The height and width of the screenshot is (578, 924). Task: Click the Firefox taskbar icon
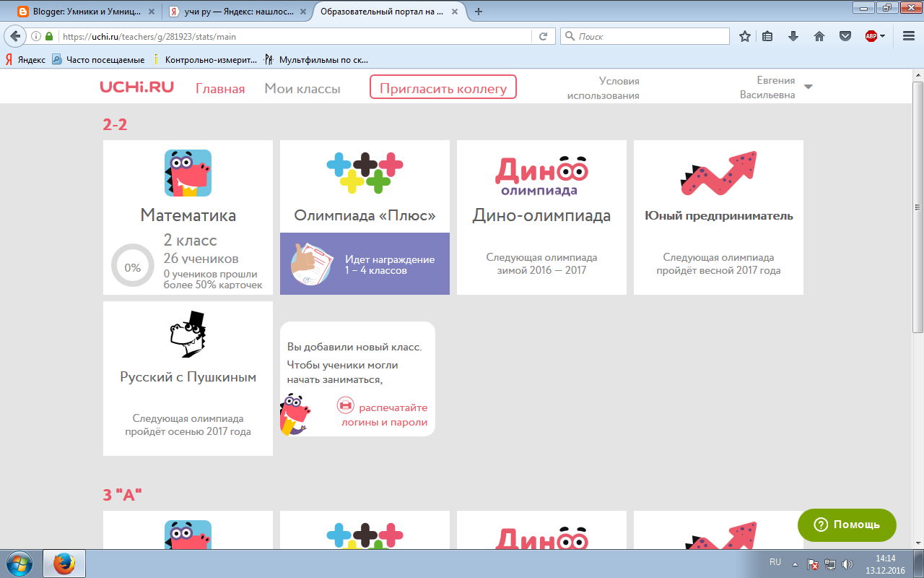(x=64, y=562)
